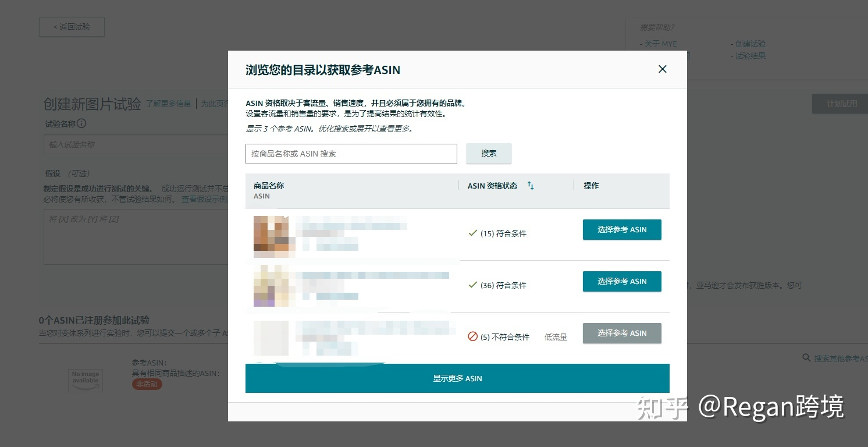
Task: Click the 计划试用 button in background
Action: (840, 104)
